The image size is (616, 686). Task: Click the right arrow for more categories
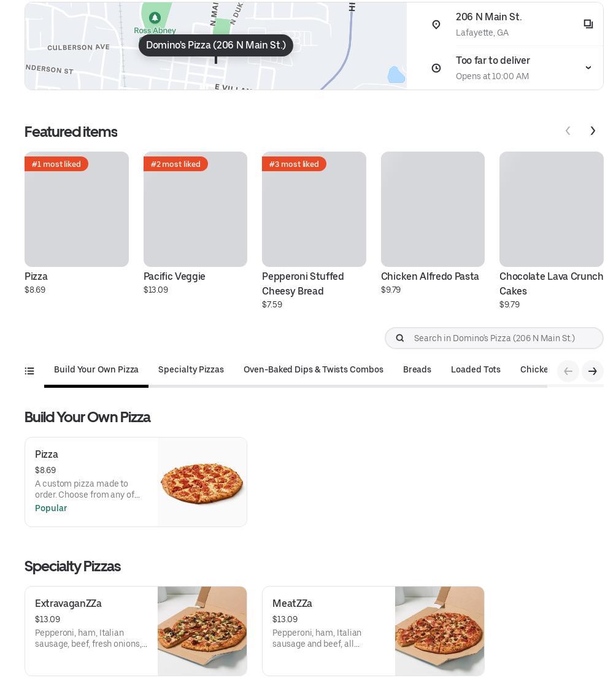pyautogui.click(x=592, y=371)
